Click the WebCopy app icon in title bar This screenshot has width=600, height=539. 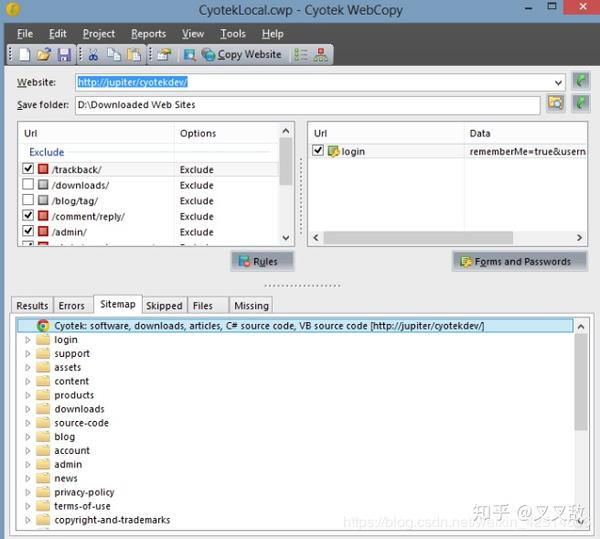[x=13, y=9]
